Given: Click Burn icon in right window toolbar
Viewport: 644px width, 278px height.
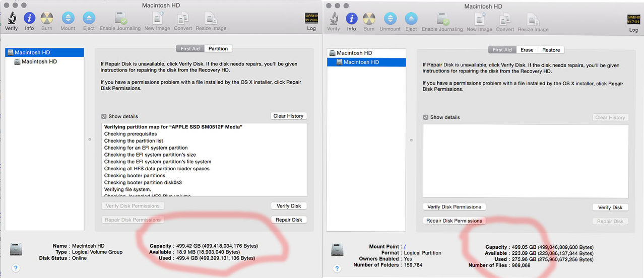Looking at the screenshot, I should (x=369, y=19).
